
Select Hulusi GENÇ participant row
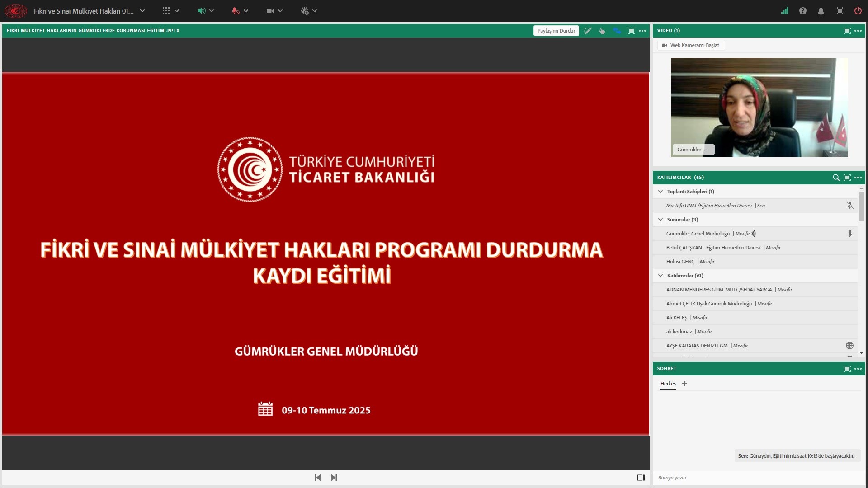coord(755,262)
